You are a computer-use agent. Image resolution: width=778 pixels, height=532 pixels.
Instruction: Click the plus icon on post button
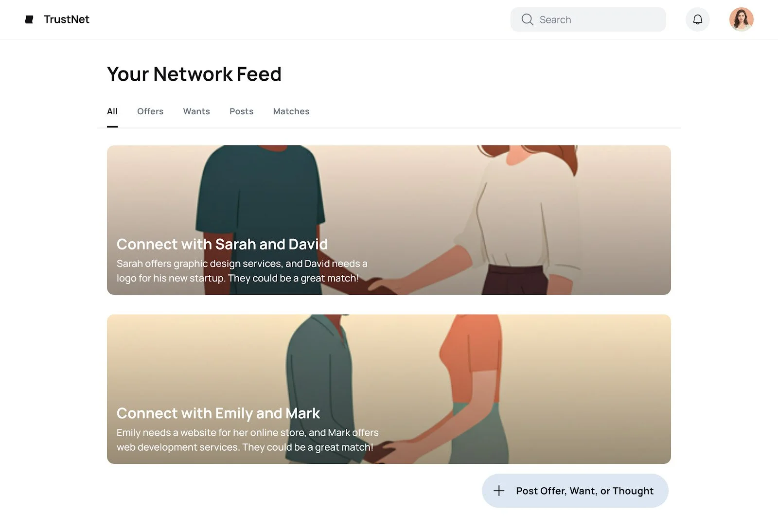[x=499, y=491]
